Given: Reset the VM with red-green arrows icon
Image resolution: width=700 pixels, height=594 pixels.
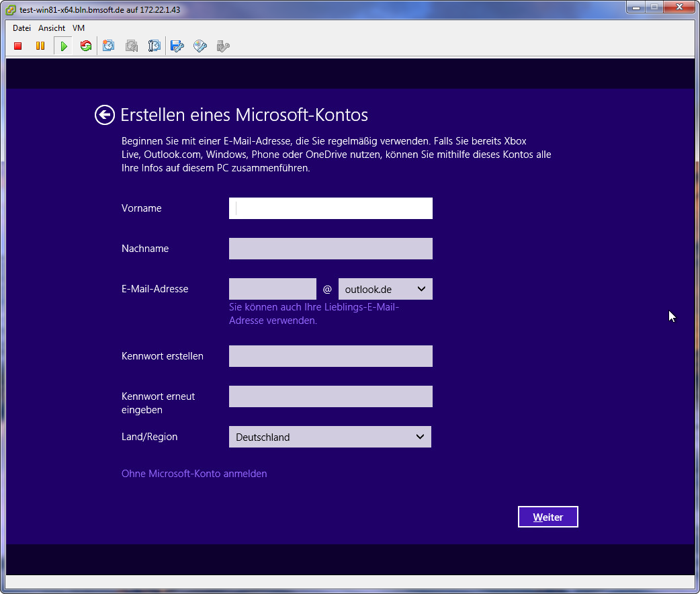Looking at the screenshot, I should click(x=86, y=46).
